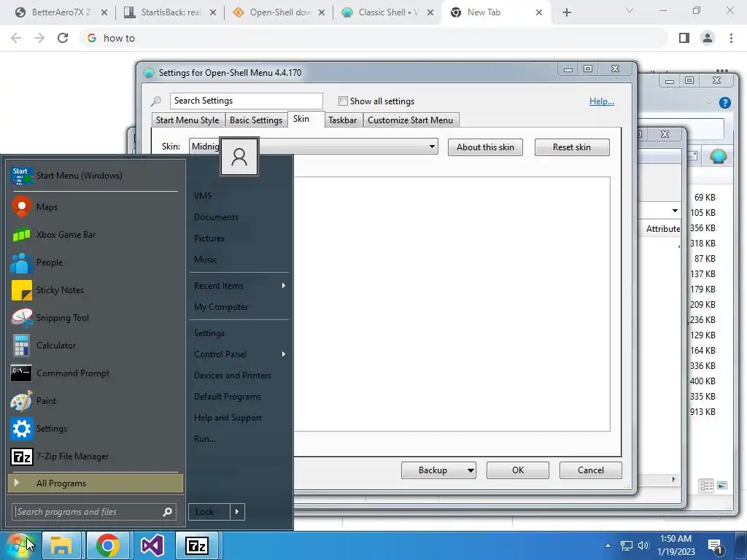Open Chrome three-dot menu
The height and width of the screenshot is (560, 747).
click(731, 38)
